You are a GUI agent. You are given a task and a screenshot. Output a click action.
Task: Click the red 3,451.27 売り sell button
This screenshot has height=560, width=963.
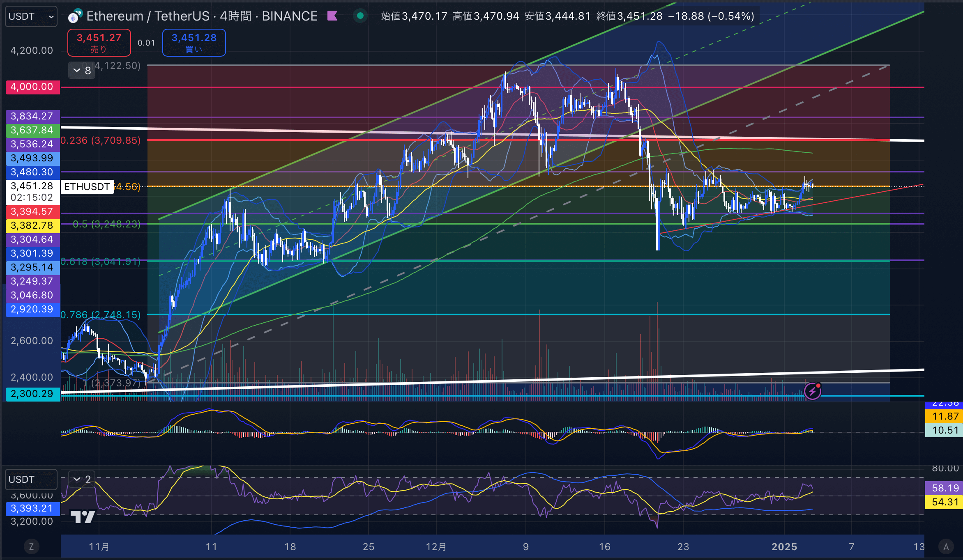(x=99, y=43)
